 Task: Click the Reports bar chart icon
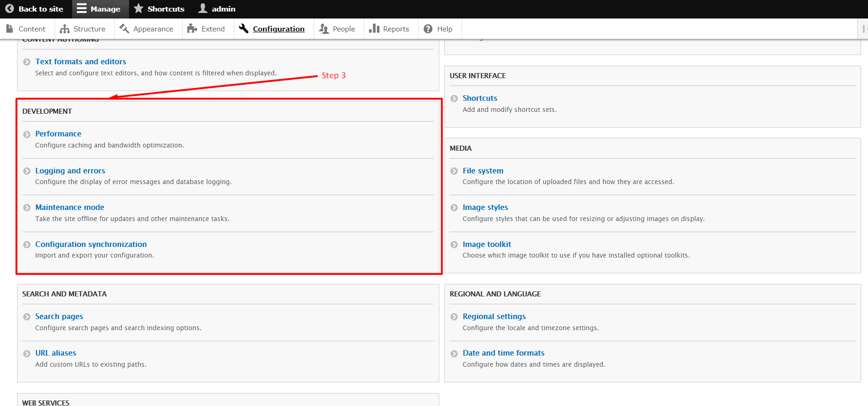pos(374,29)
